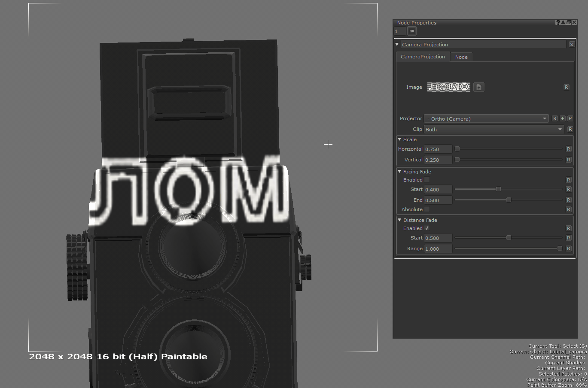Switch to the Node tab
The image size is (588, 388).
(x=461, y=57)
